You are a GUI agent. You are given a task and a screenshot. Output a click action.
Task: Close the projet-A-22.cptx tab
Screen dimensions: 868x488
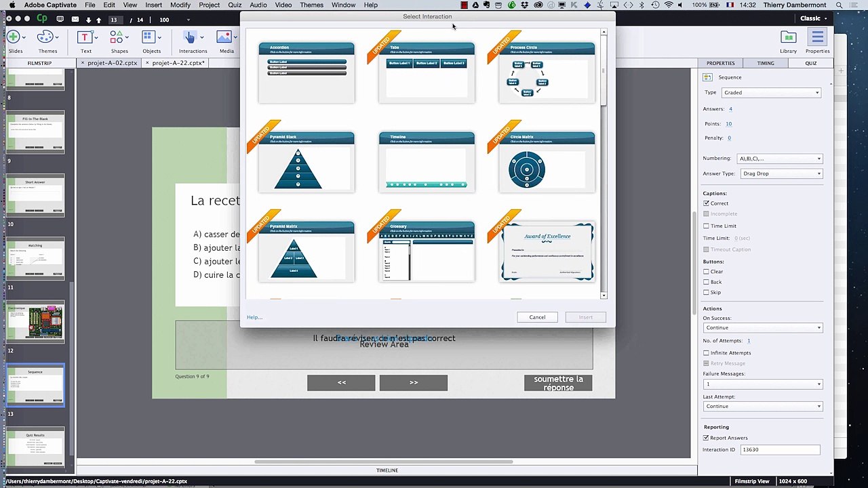(148, 63)
